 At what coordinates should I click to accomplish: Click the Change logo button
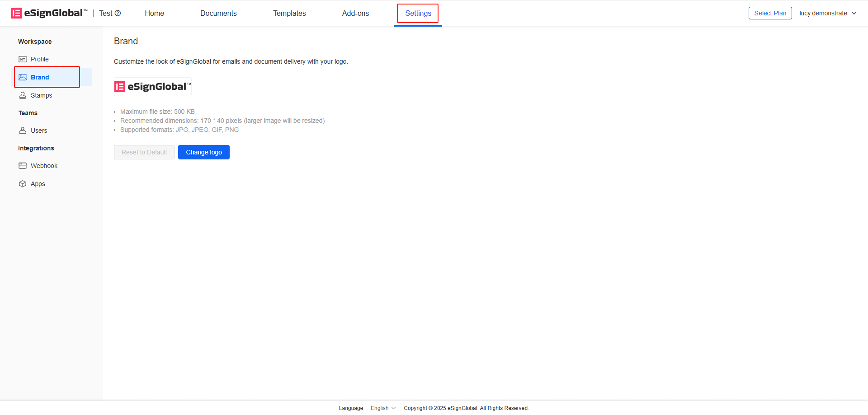coord(204,152)
